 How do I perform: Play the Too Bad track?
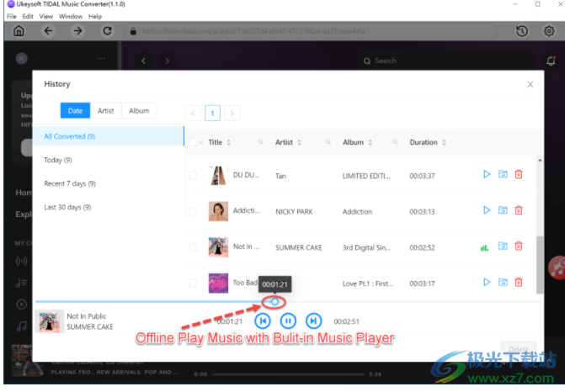[x=487, y=282]
